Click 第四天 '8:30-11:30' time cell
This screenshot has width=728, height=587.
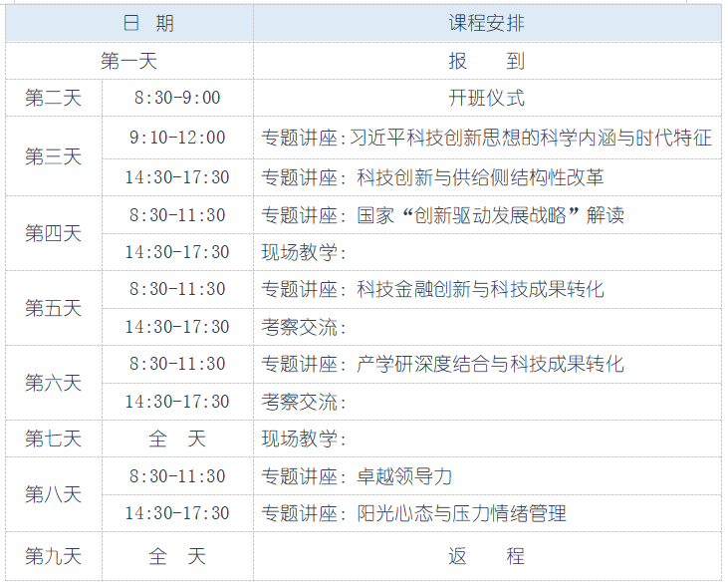(x=178, y=215)
